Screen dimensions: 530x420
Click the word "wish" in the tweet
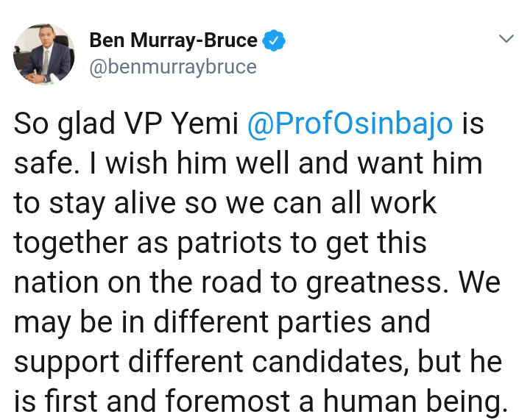[129, 164]
